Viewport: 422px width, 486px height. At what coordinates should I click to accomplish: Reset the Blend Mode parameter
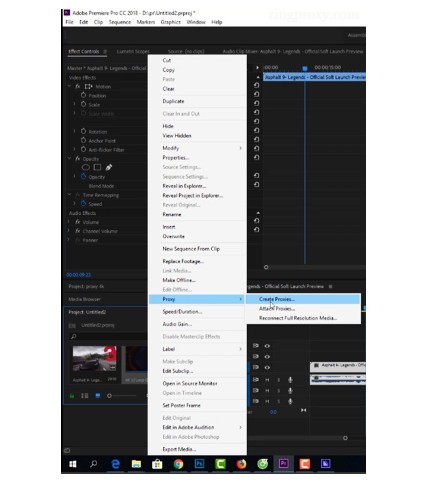point(256,185)
